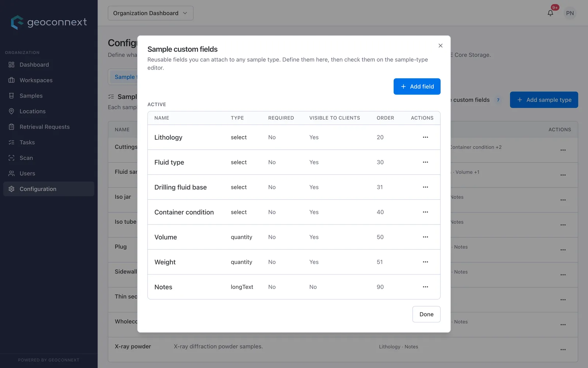
Task: Click the Order column header
Action: [385, 118]
